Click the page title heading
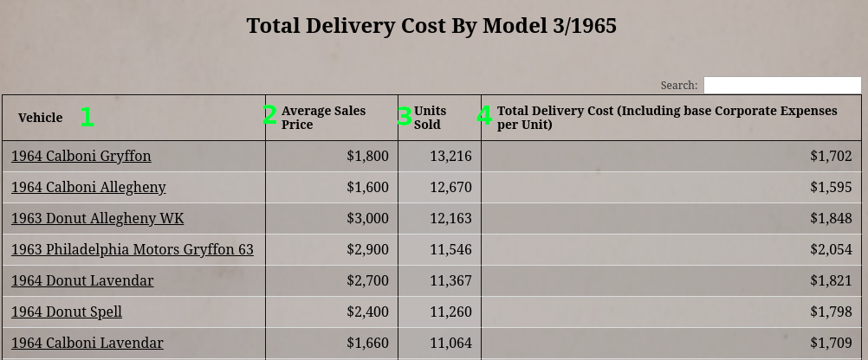The height and width of the screenshot is (360, 868). (431, 26)
